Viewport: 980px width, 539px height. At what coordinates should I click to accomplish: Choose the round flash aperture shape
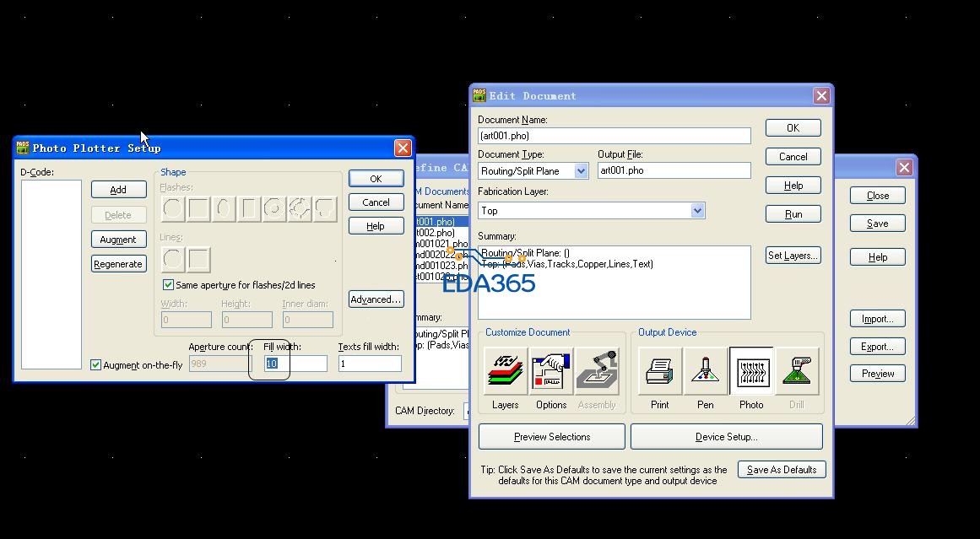click(173, 208)
